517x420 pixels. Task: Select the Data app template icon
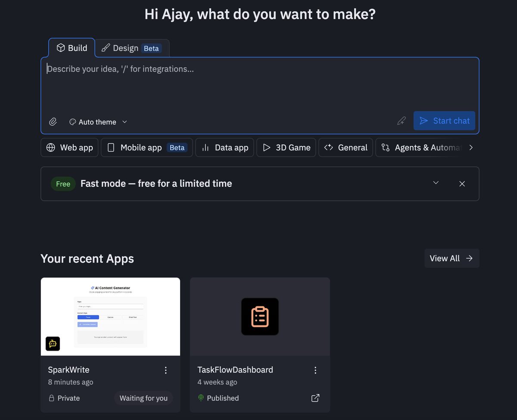click(x=206, y=148)
